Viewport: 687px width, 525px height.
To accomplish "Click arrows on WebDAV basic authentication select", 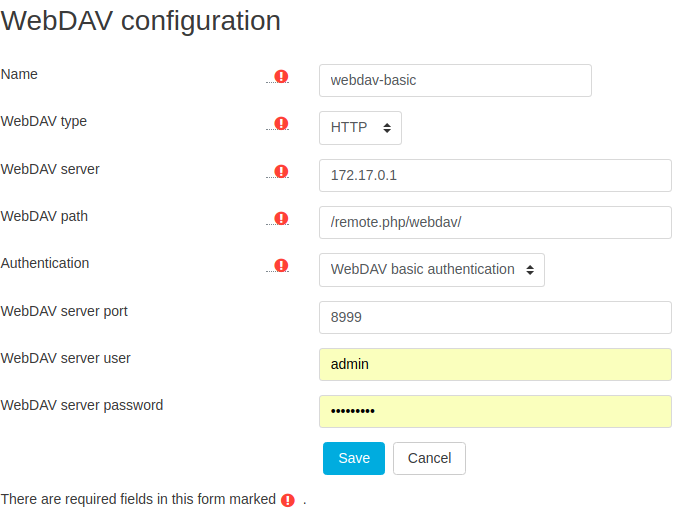I will click(x=530, y=270).
